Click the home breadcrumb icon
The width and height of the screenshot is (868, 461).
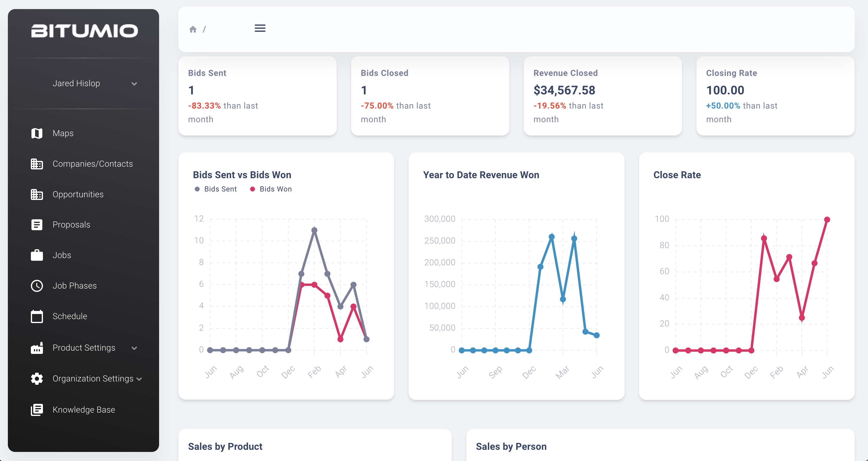pyautogui.click(x=193, y=29)
